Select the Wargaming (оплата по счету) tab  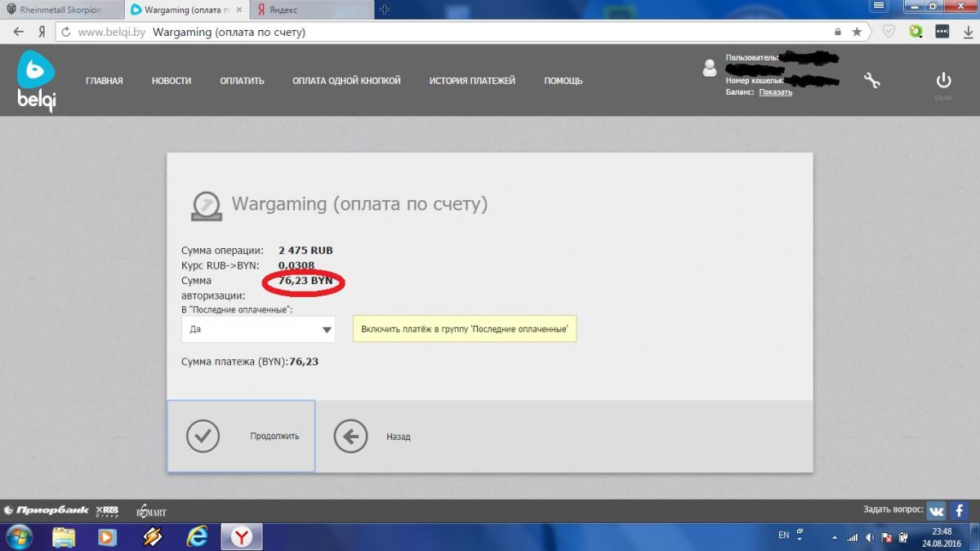[187, 10]
